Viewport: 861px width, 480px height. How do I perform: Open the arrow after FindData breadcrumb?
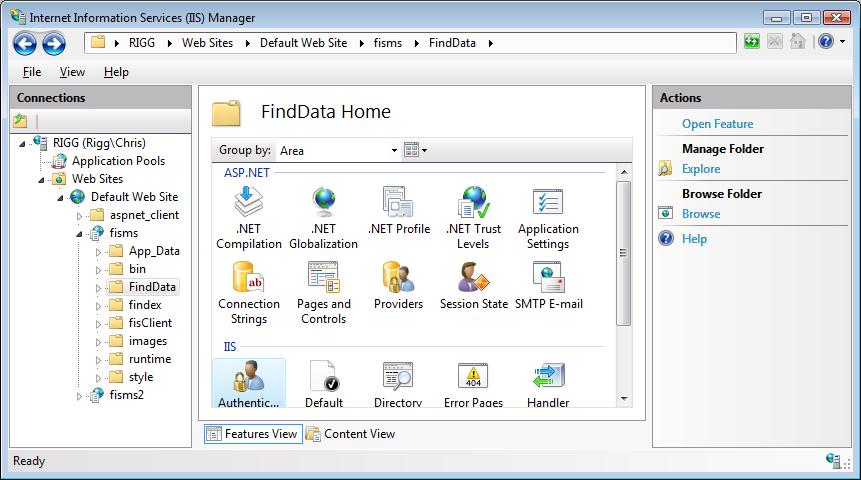490,43
